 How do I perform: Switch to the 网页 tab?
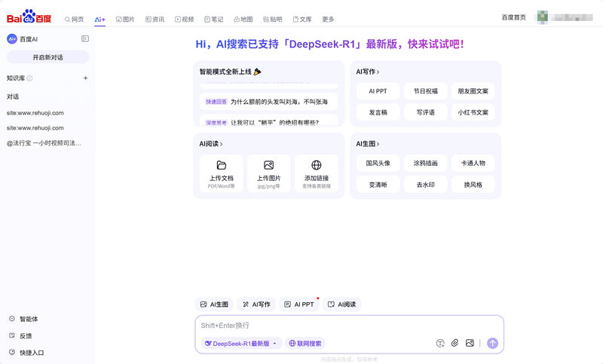click(74, 20)
